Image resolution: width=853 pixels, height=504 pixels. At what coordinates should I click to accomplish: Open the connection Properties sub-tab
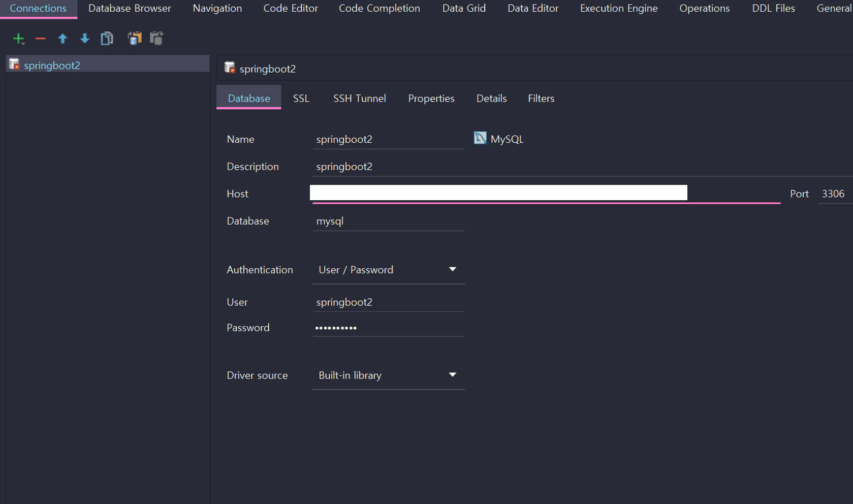coord(431,98)
